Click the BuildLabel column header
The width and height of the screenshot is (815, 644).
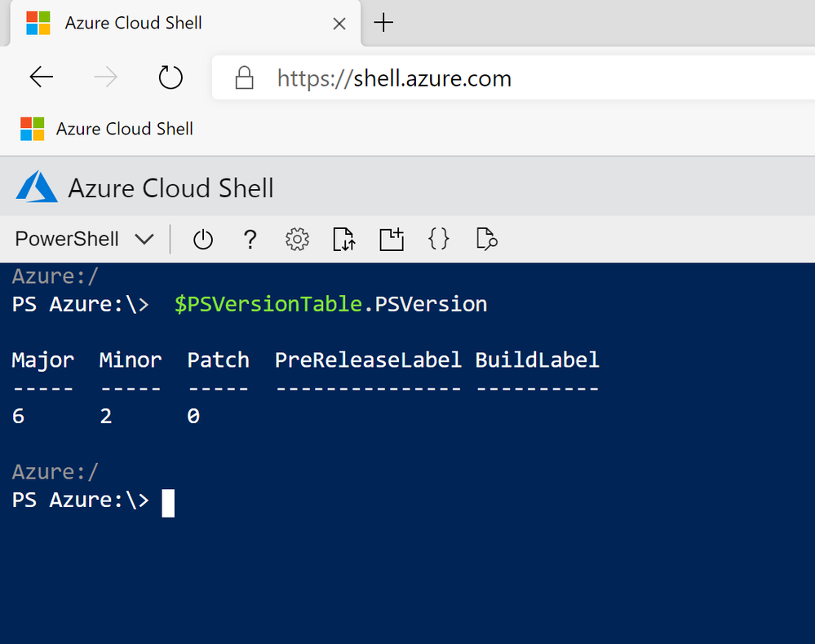coord(537,360)
